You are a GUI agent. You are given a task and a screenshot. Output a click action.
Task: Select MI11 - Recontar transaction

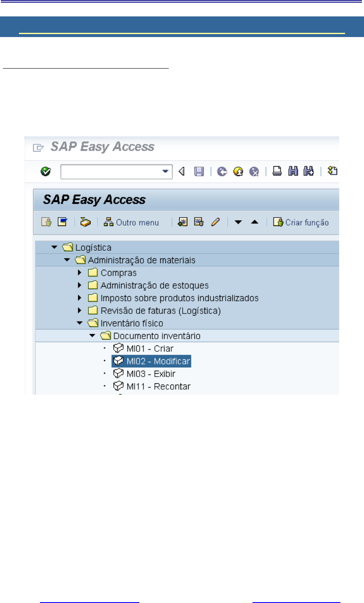(158, 386)
